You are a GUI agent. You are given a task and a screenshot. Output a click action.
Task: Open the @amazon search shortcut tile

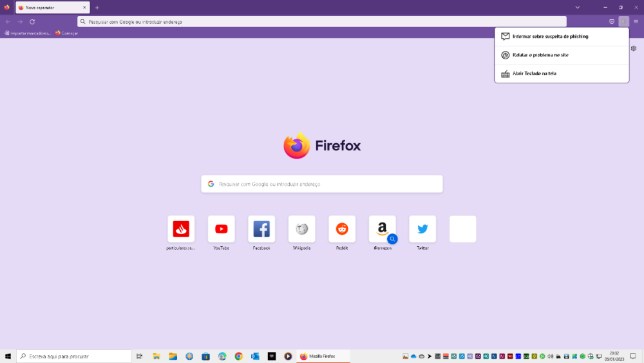382,229
